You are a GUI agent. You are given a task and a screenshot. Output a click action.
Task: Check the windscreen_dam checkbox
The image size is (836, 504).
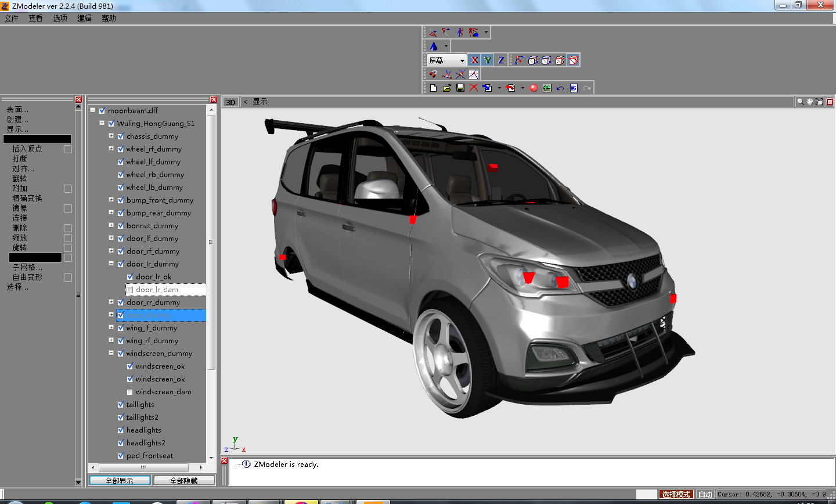click(130, 392)
